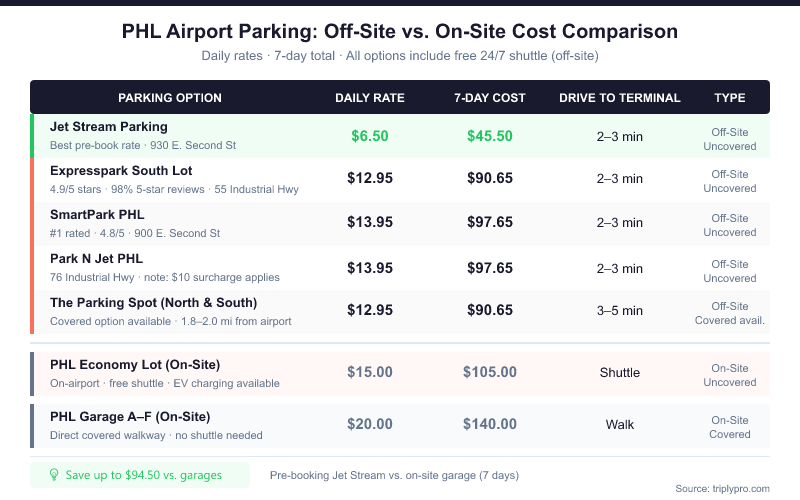Click the Type column header

730,98
